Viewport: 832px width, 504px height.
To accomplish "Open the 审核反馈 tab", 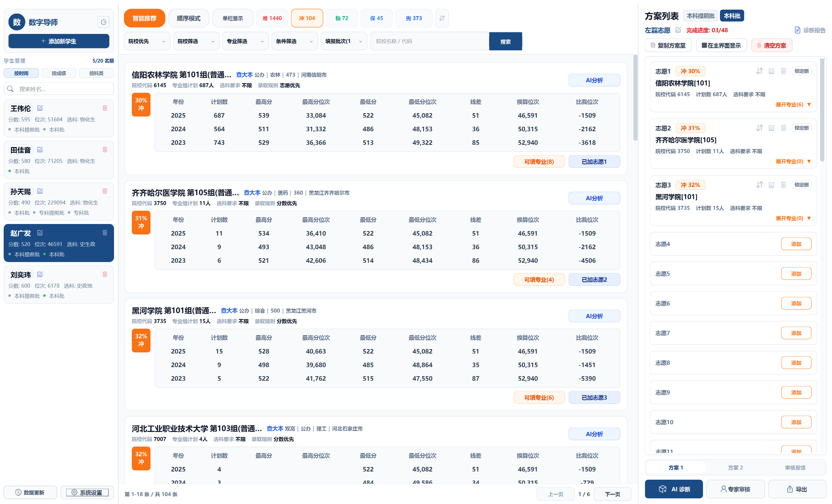I will (x=795, y=468).
